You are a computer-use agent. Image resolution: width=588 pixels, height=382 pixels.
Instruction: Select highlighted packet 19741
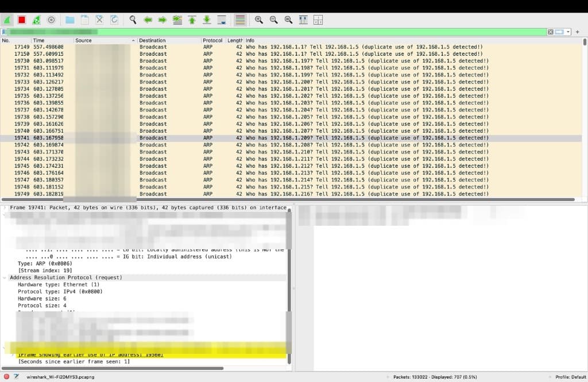pyautogui.click(x=291, y=138)
